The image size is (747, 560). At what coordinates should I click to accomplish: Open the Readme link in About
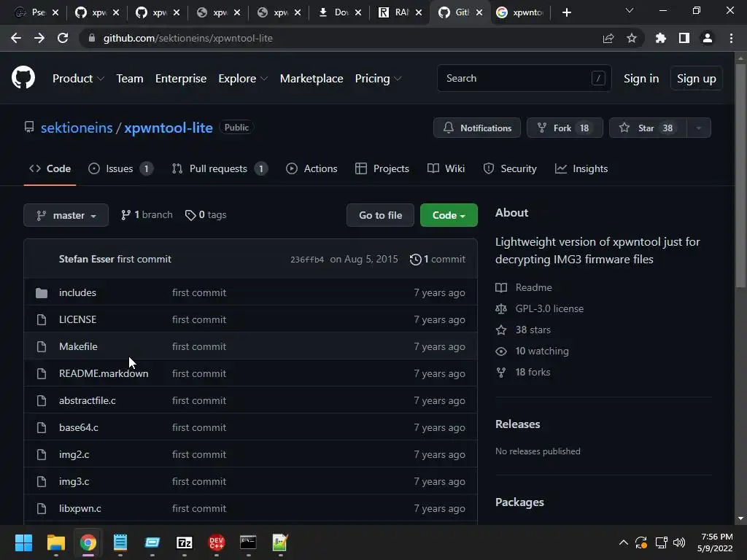[533, 287]
